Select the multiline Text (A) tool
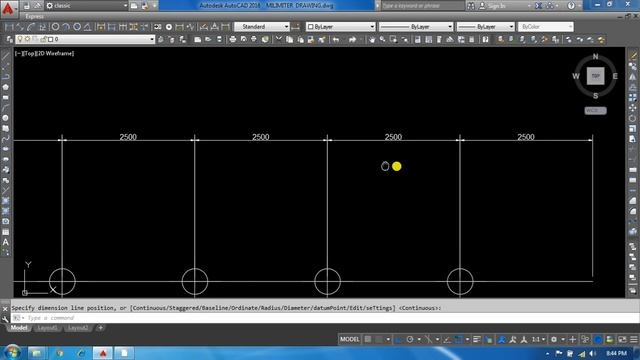Screen dimensions: 640x360 pos(6,242)
